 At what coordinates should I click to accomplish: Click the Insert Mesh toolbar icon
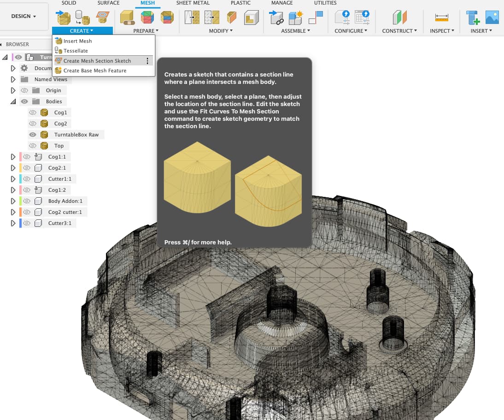click(63, 18)
